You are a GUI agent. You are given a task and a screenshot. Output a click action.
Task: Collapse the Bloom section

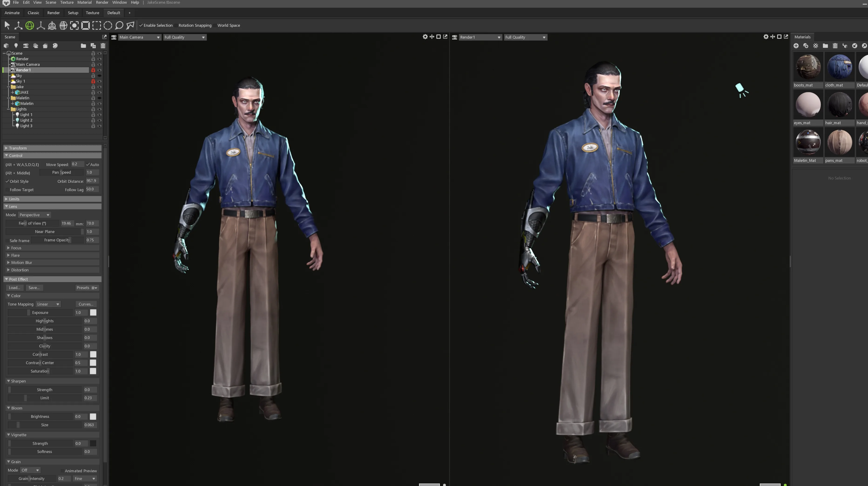(53, 408)
